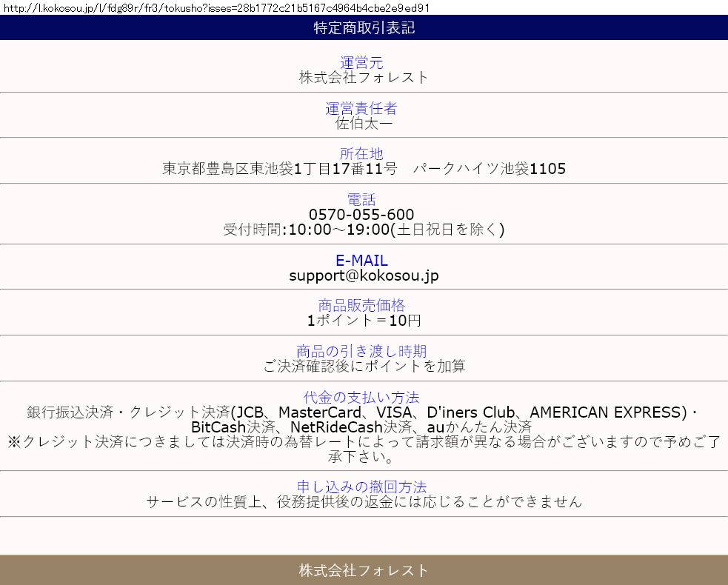Click the E-MAIL heading
728x585 pixels.
pyautogui.click(x=361, y=261)
